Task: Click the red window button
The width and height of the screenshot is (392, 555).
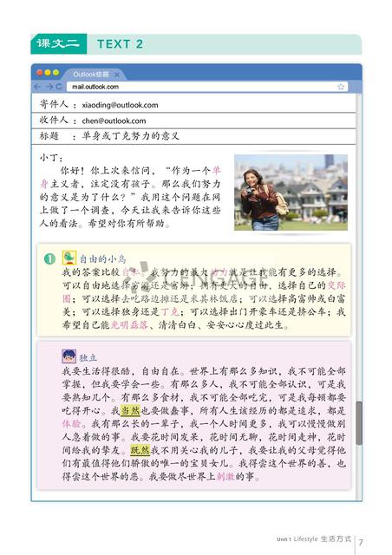Action: (x=40, y=73)
